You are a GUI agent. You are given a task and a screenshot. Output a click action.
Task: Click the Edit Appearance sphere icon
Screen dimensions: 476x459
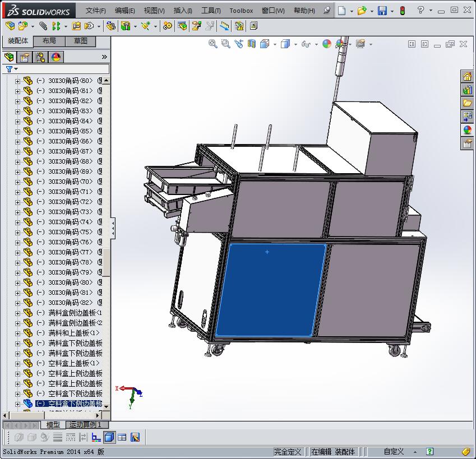point(327,44)
